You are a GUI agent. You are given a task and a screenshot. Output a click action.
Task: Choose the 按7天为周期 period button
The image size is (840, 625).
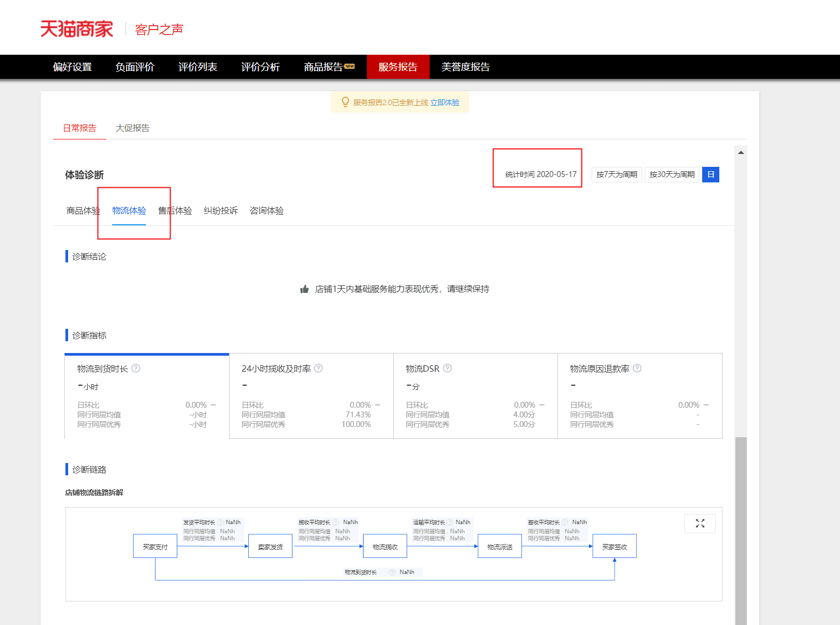pos(617,174)
